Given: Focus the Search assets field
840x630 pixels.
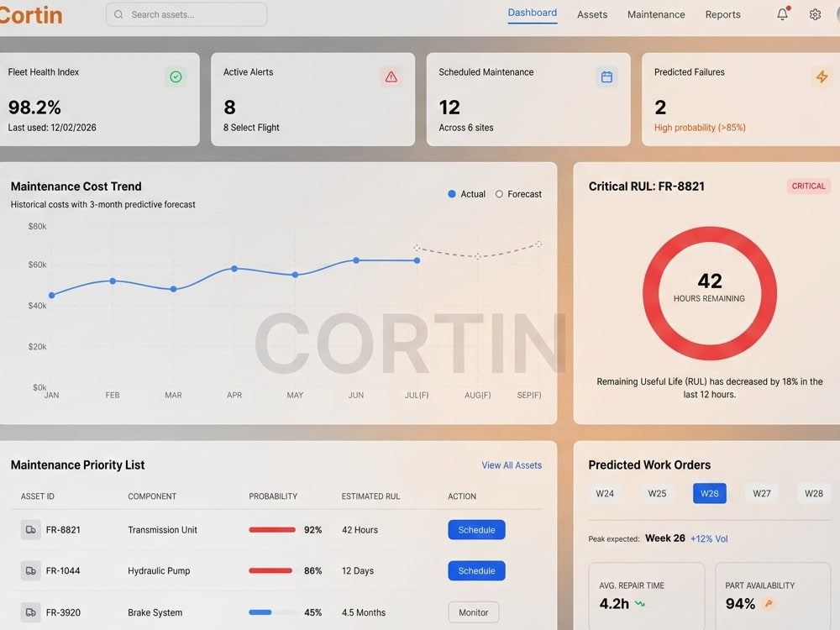Looking at the screenshot, I should pos(186,14).
